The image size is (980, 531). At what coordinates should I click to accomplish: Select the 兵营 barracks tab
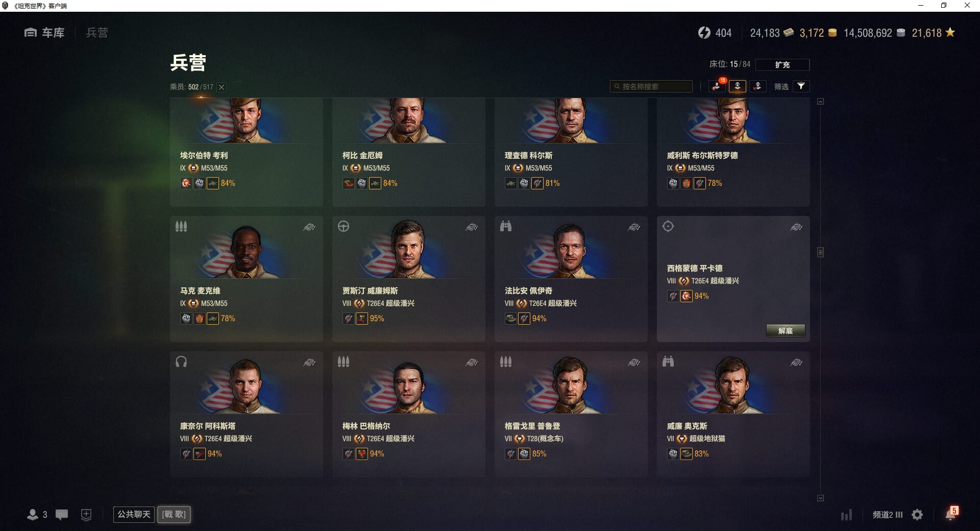(x=97, y=33)
